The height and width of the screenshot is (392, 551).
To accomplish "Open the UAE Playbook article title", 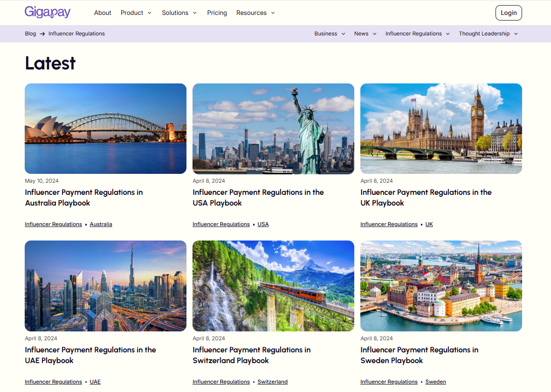I will pyautogui.click(x=90, y=355).
